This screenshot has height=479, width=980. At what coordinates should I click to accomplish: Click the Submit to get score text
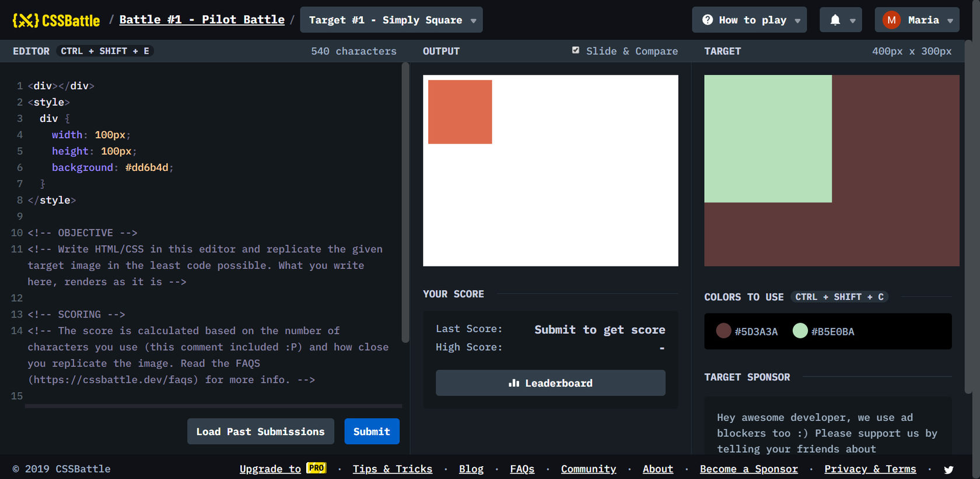(600, 330)
